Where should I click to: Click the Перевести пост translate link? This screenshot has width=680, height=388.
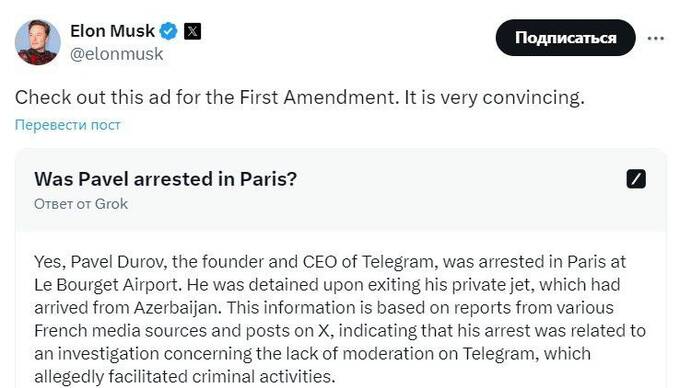tap(68, 125)
